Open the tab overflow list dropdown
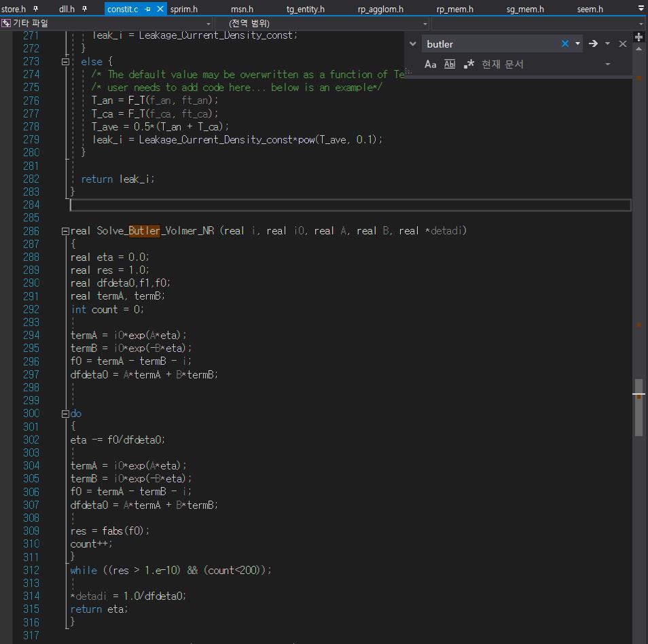 coord(641,9)
